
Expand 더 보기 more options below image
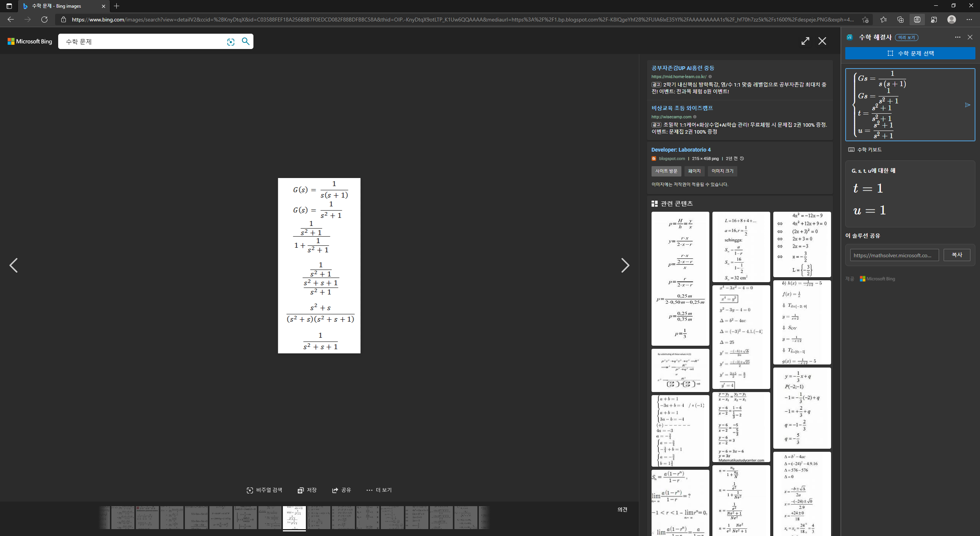pyautogui.click(x=379, y=490)
